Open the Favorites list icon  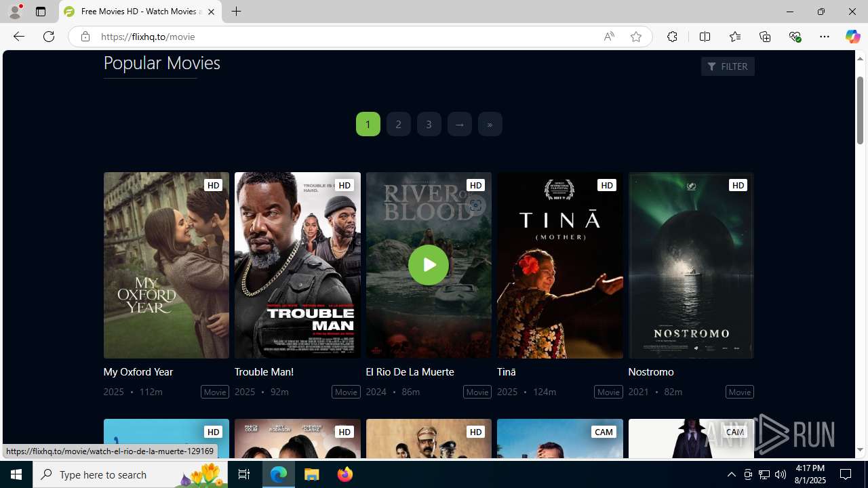pos(734,37)
